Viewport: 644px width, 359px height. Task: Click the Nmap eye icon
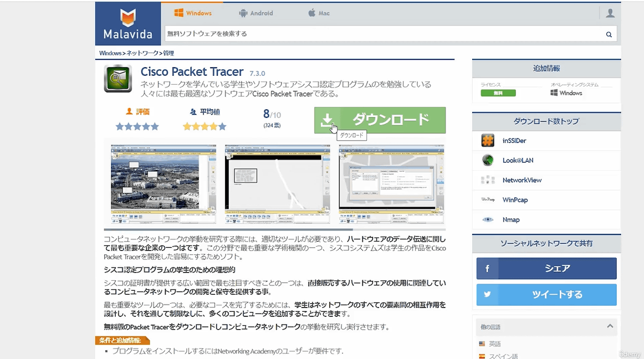488,220
